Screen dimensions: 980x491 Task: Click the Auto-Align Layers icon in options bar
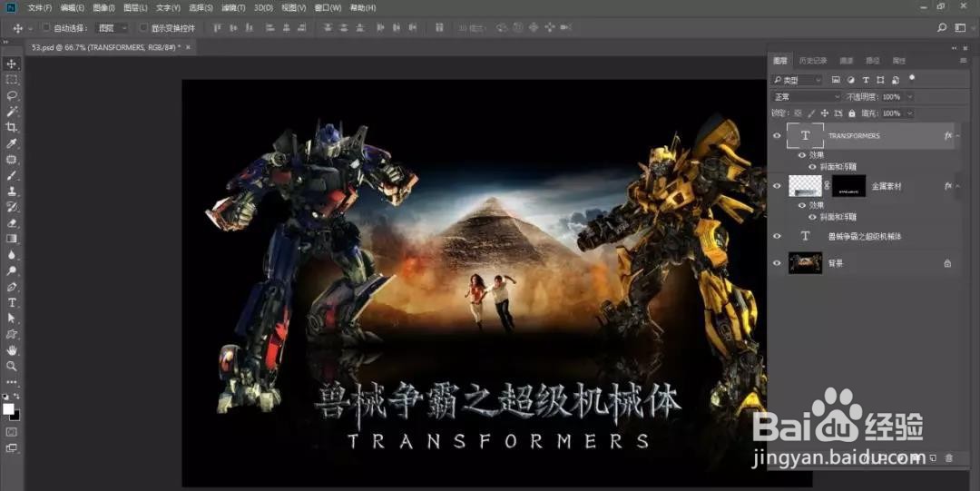439,27
